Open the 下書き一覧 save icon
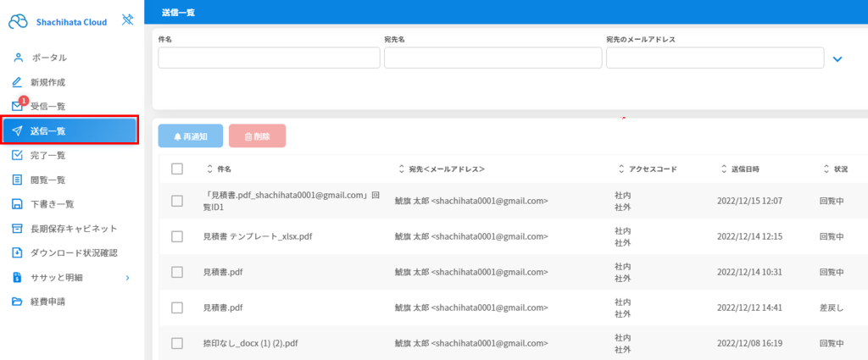868x360 pixels. tap(17, 204)
